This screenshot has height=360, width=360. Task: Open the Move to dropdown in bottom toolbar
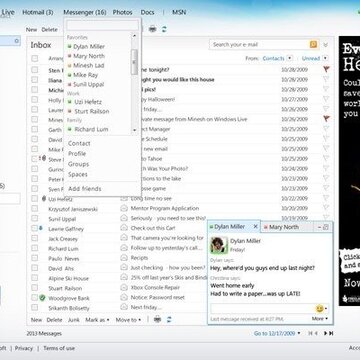(x=128, y=320)
